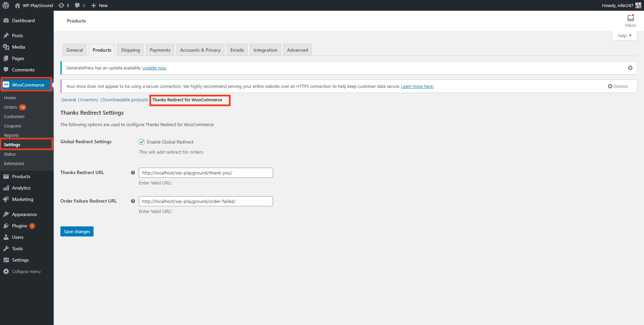Click the Plugins update badge showing 1
Viewport: 644px width, 325px height.
[32, 226]
